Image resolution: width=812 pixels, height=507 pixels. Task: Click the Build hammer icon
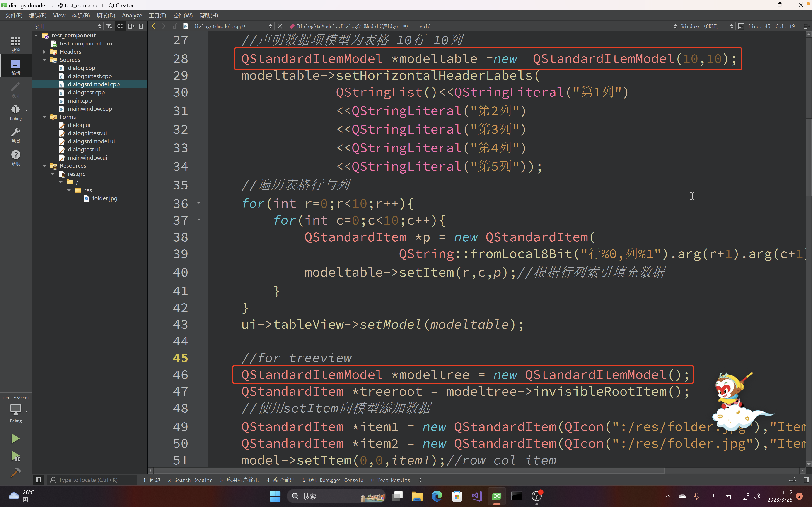click(15, 472)
